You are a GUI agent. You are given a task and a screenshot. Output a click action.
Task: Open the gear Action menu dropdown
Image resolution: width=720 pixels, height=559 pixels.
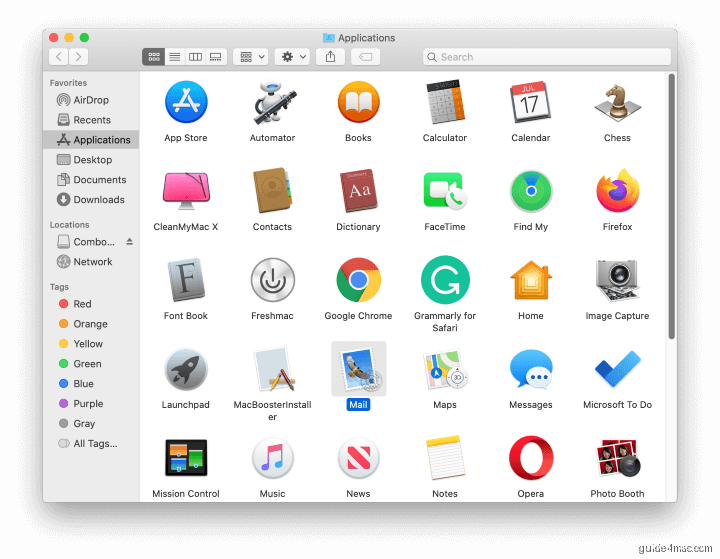[292, 57]
